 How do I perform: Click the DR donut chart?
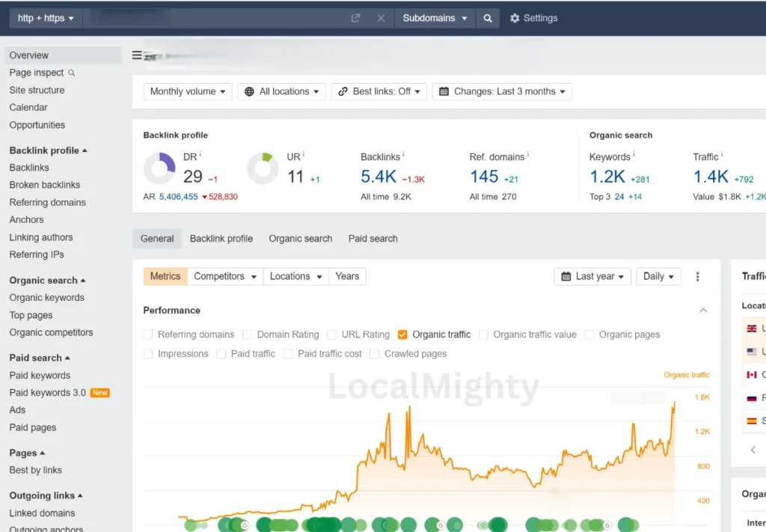(x=159, y=168)
